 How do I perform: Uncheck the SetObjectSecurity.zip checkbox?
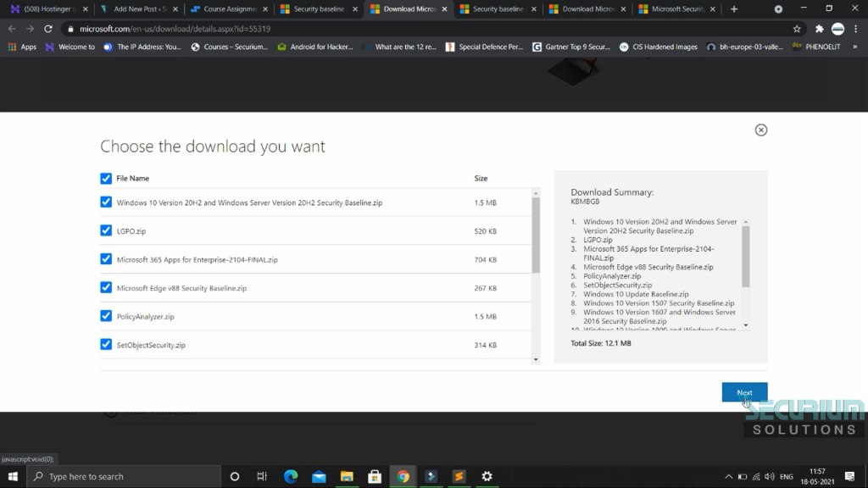(106, 344)
